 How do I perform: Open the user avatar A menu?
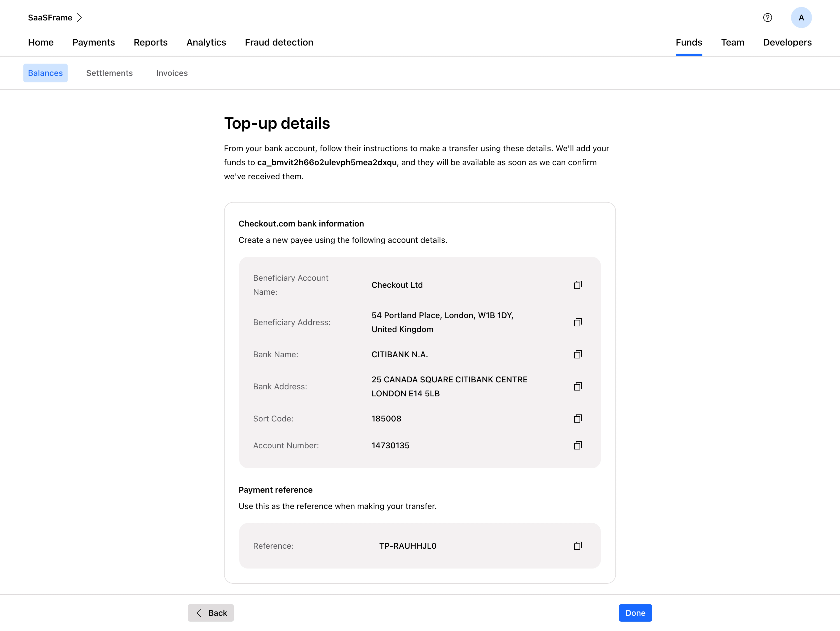tap(801, 18)
